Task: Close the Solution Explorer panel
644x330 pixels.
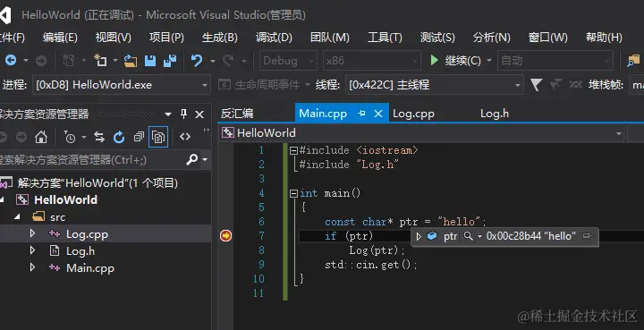Action: click(x=199, y=114)
